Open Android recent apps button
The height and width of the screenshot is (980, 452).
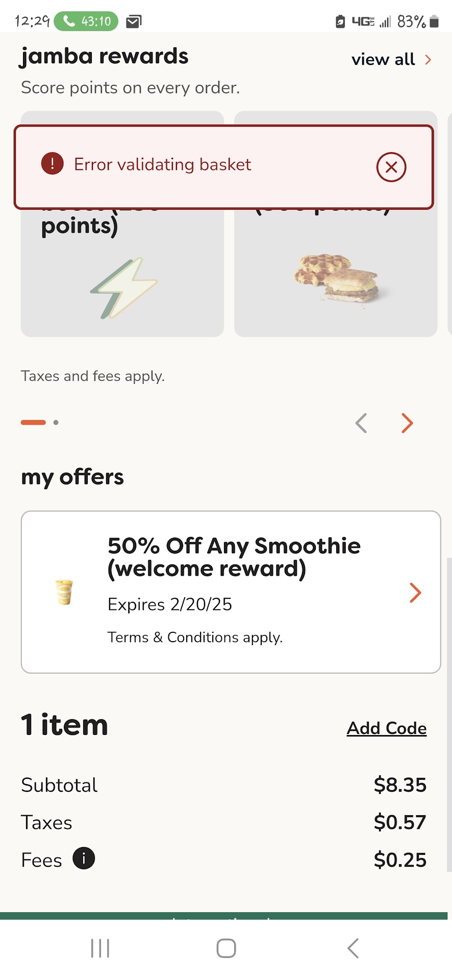(x=100, y=948)
